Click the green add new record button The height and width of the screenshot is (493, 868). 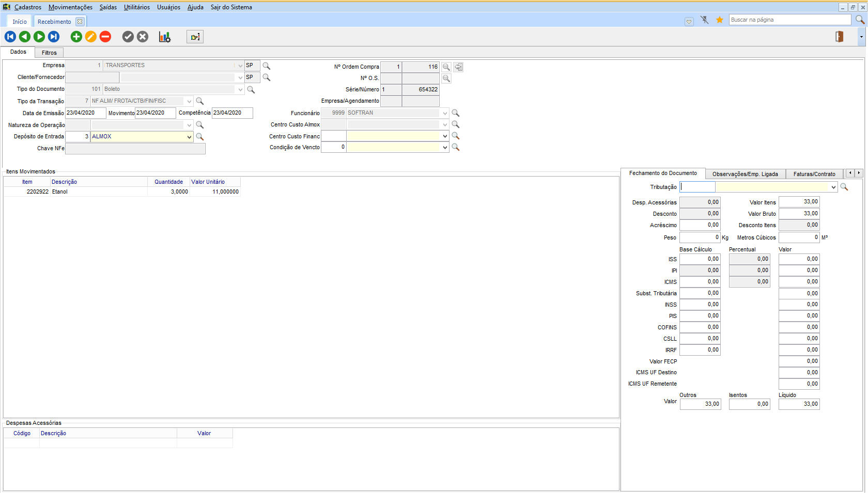(x=76, y=37)
